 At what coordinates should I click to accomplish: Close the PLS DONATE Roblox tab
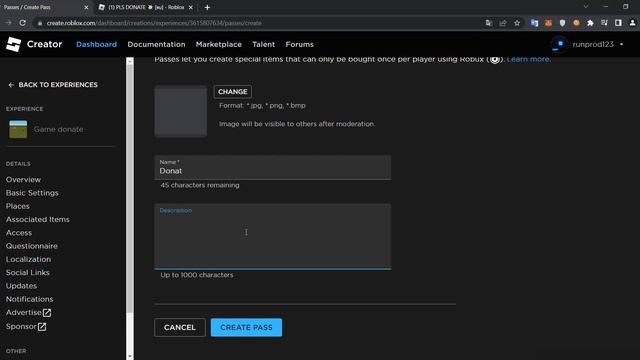point(191,7)
